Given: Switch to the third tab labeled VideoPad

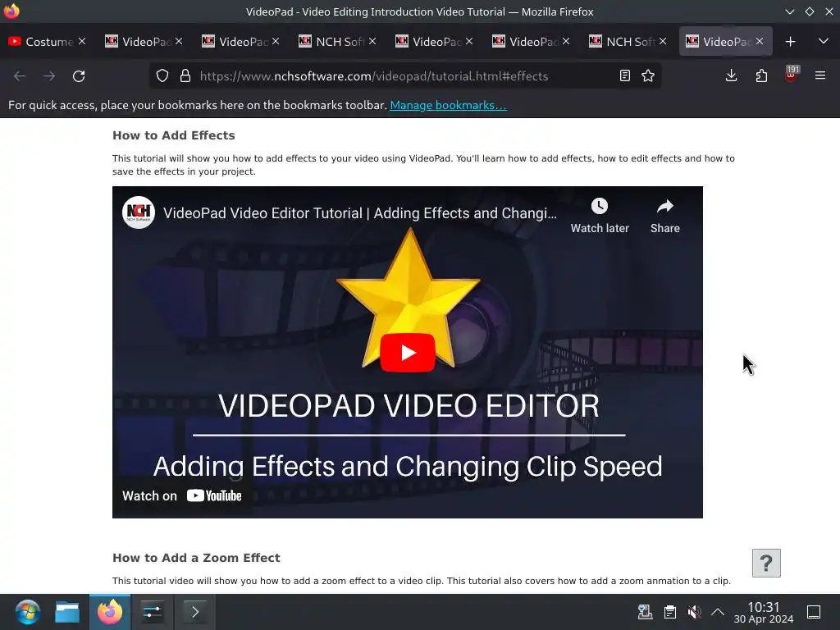Looking at the screenshot, I should [235, 41].
